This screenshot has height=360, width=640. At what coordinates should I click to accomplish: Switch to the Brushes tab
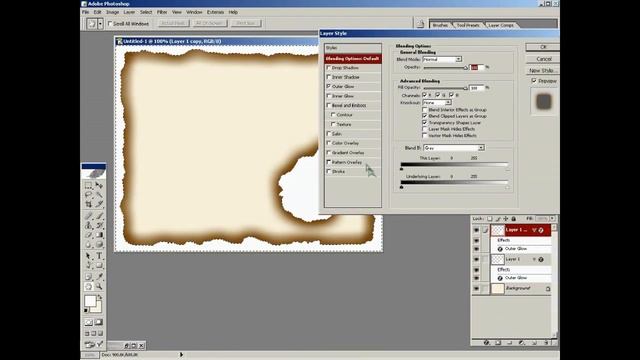point(440,25)
